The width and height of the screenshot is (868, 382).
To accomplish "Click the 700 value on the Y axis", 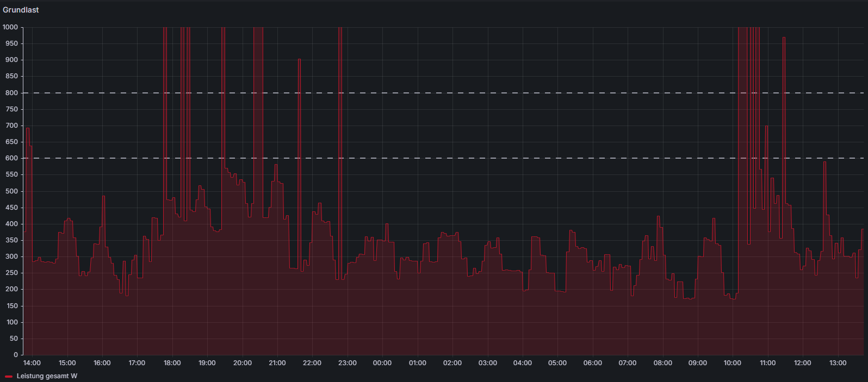I will (x=12, y=126).
